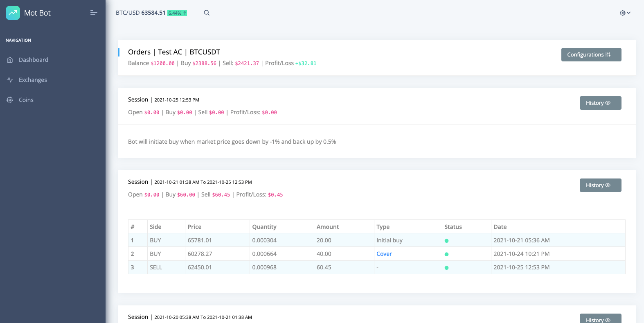Viewport: 644px width, 323px height.
Task: View History for the 2021-10-21 01:38 AM session
Action: [x=600, y=185]
